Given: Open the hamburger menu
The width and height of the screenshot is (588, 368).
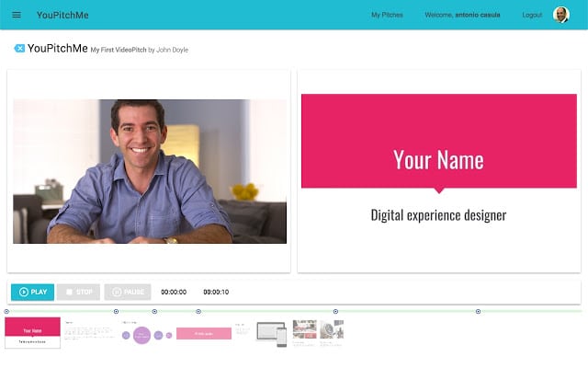Looking at the screenshot, I should 16,15.
